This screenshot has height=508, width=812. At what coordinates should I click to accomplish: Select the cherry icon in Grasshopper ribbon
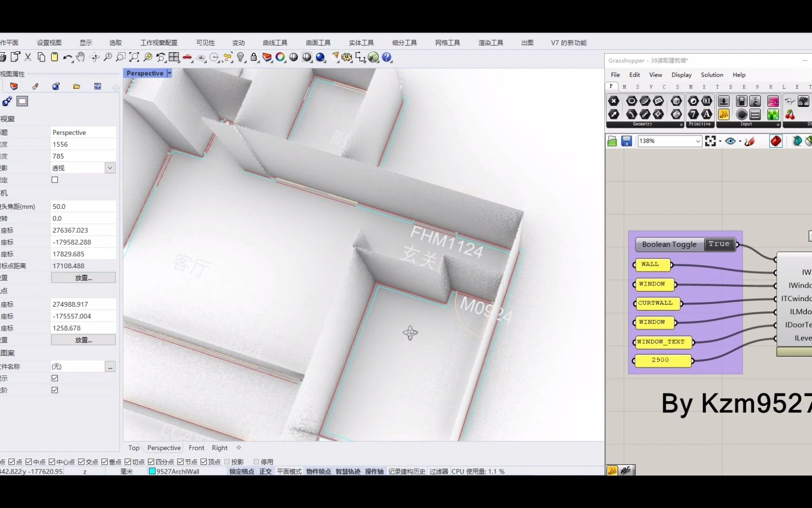790,114
